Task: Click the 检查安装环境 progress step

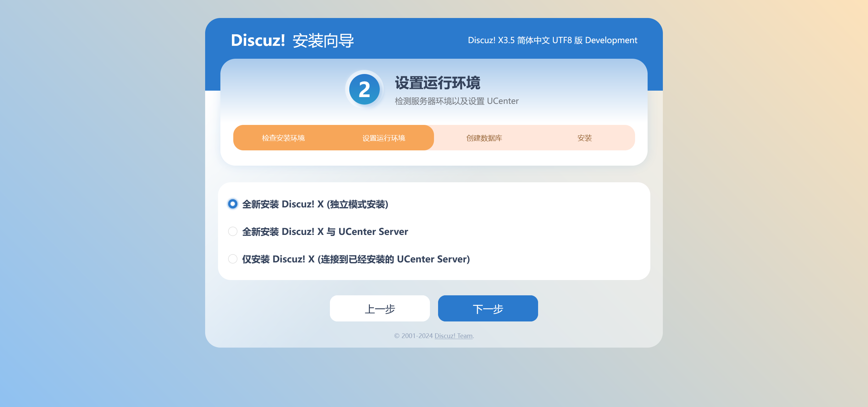Action: [x=283, y=138]
